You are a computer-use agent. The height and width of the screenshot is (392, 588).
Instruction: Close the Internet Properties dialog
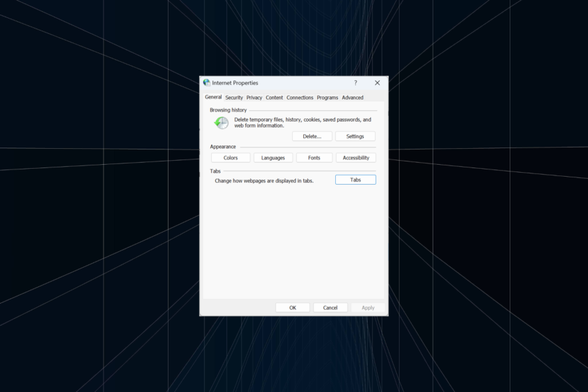click(377, 82)
